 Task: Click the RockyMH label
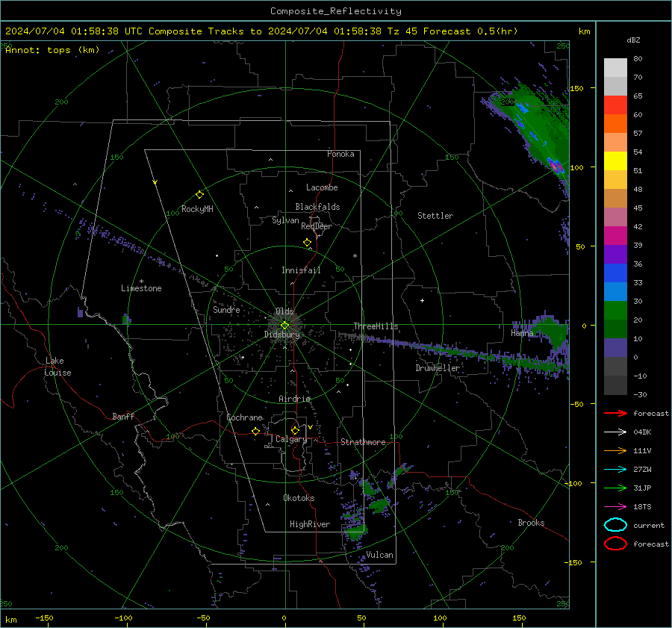[197, 209]
